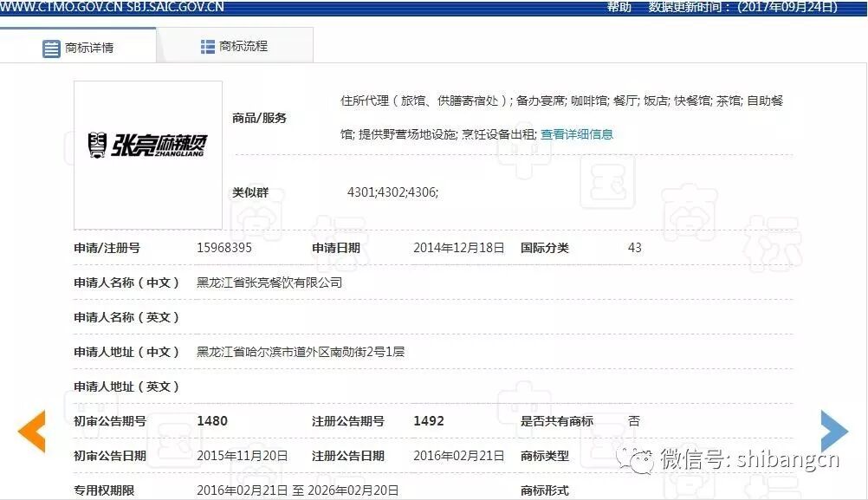Click the 商标详情 list icon
The height and width of the screenshot is (500, 868).
click(x=51, y=49)
